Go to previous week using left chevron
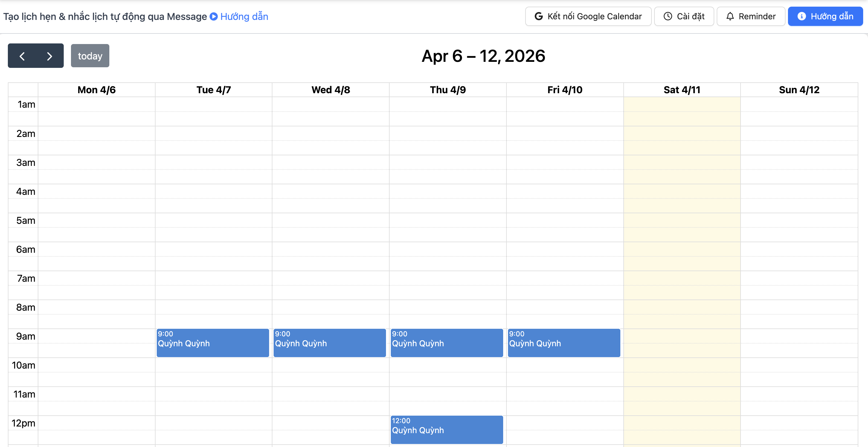 (x=22, y=56)
